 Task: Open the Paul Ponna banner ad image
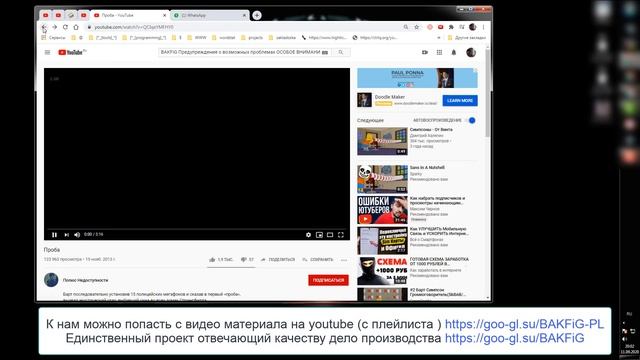tap(417, 78)
